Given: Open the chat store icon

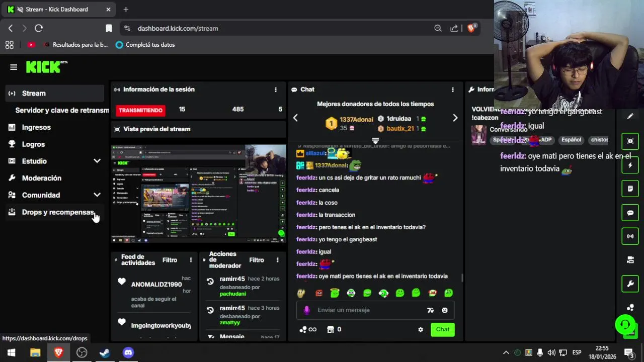Looking at the screenshot, I should pos(331,329).
